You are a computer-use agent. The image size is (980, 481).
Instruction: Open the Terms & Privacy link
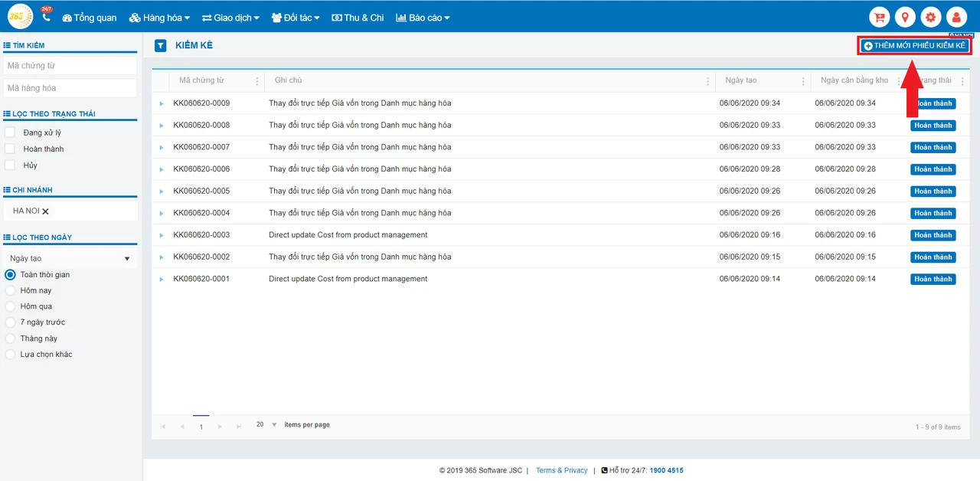(x=561, y=470)
